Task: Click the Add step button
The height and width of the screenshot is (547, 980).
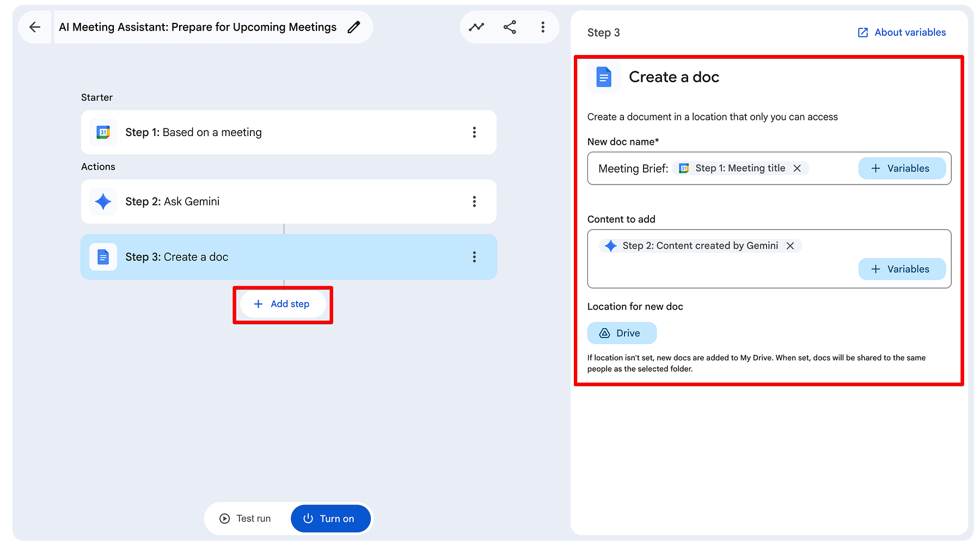Action: pyautogui.click(x=283, y=304)
